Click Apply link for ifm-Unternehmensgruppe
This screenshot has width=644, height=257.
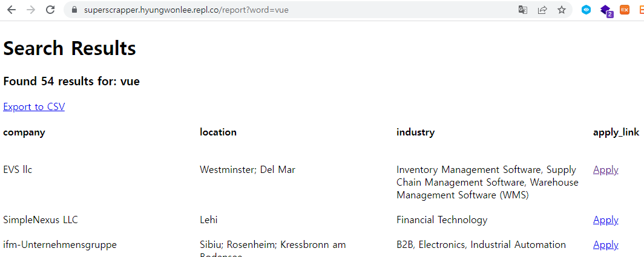click(x=606, y=245)
